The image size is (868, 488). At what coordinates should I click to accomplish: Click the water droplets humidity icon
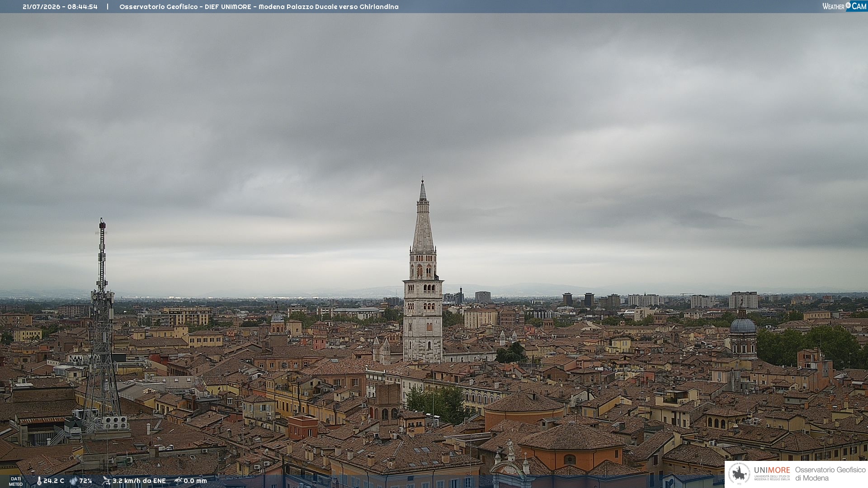(73, 481)
